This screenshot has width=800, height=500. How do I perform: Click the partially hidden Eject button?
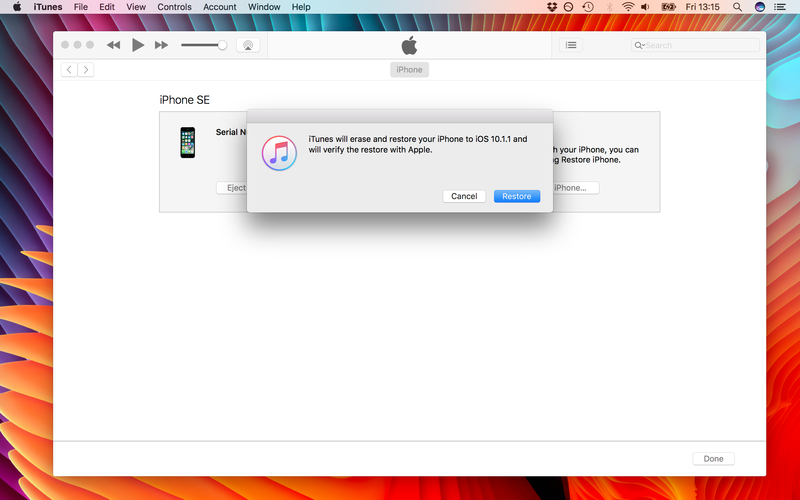point(232,188)
